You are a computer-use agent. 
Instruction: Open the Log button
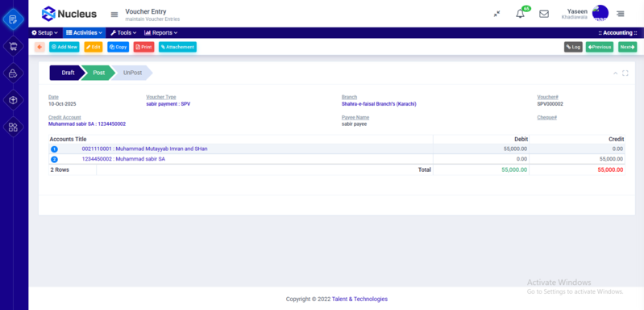tap(573, 47)
